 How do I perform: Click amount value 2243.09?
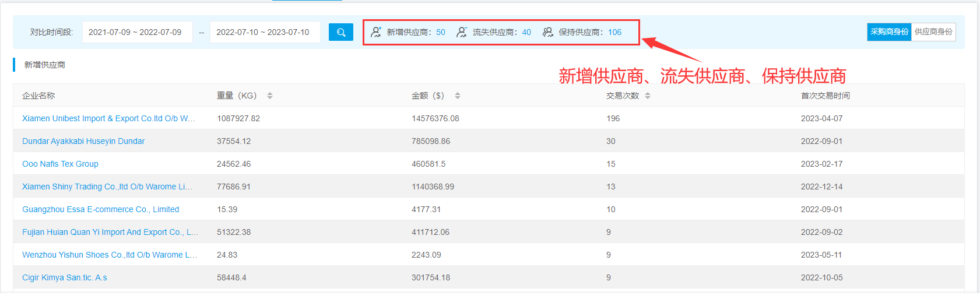(426, 255)
